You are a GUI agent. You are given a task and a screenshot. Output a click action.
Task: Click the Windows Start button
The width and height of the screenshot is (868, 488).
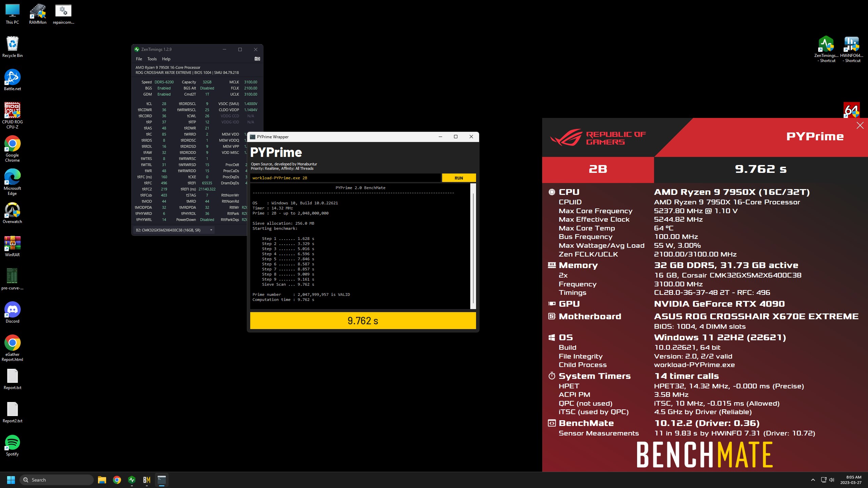(x=11, y=480)
